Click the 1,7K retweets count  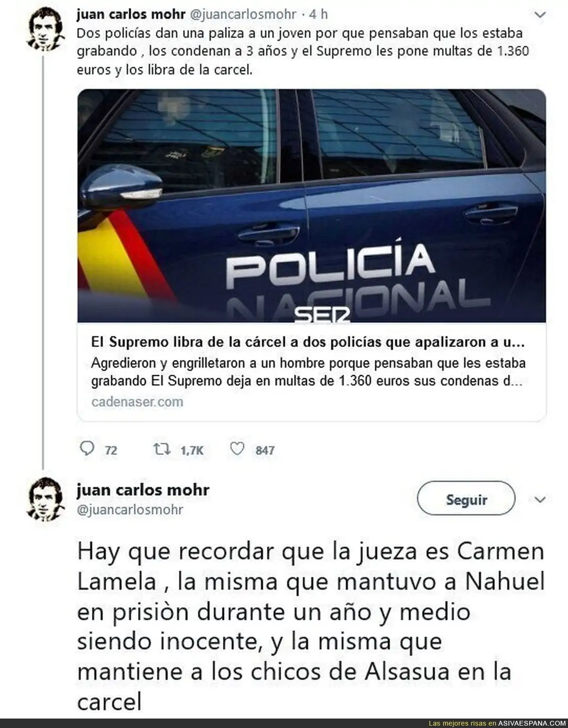pyautogui.click(x=192, y=450)
